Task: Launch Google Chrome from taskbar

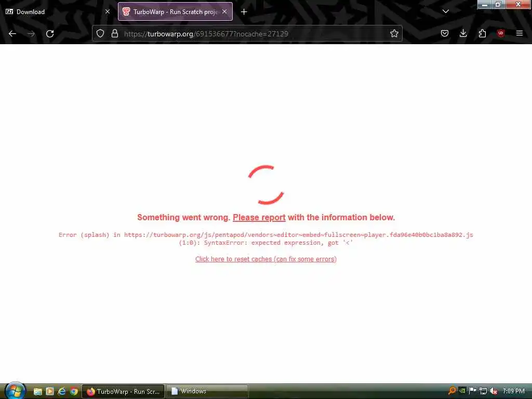Action: (74, 392)
